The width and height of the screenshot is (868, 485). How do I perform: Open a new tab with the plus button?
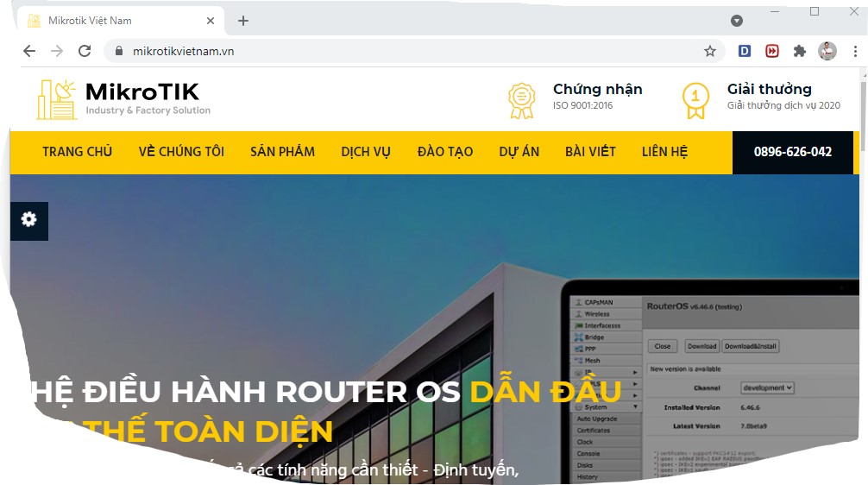tap(243, 21)
